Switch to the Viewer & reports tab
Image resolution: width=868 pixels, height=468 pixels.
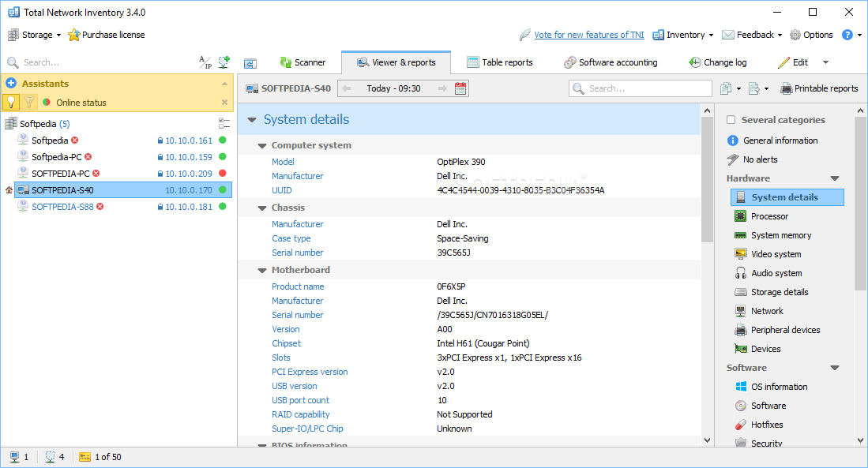(x=396, y=62)
